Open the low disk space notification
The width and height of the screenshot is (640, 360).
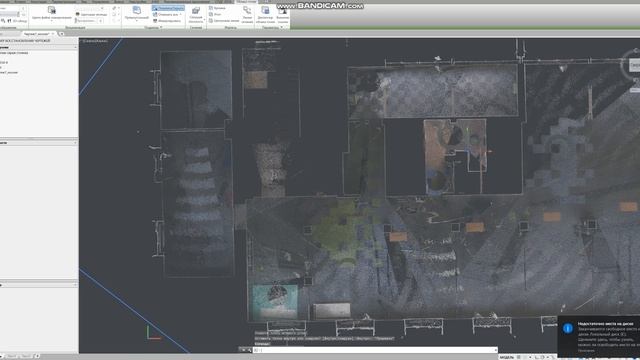(599, 337)
